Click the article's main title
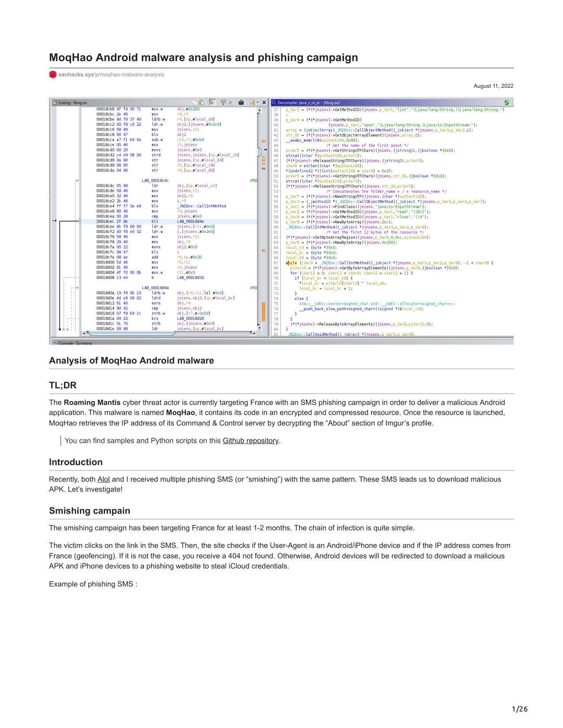Image resolution: width=563 pixels, height=728 pixels. coord(204,58)
